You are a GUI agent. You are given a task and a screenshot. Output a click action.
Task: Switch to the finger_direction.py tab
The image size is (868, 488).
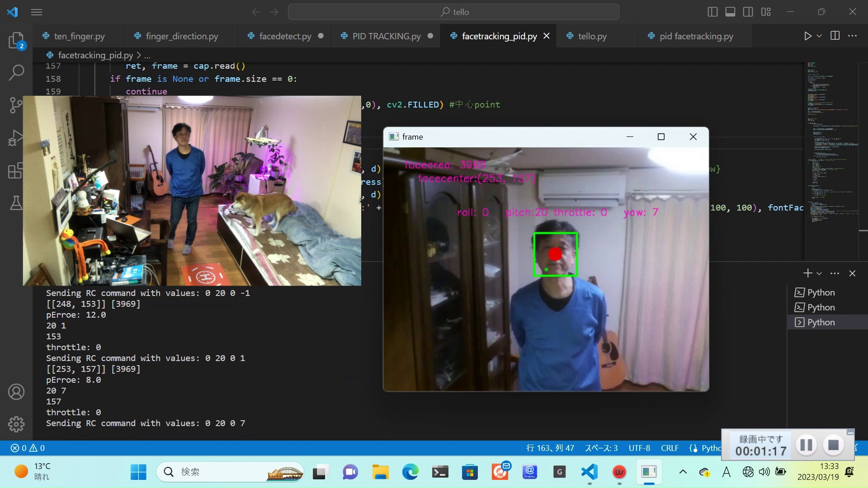coord(182,36)
